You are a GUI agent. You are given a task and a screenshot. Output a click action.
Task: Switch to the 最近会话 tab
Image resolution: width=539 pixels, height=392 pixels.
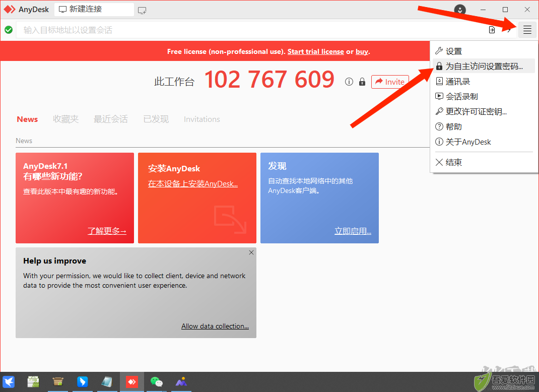(111, 119)
